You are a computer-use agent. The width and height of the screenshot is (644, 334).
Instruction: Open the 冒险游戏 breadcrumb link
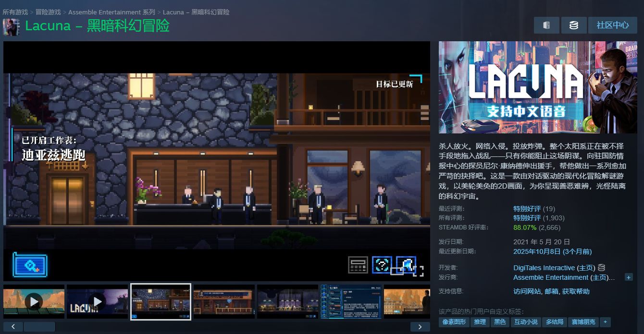[x=48, y=12]
